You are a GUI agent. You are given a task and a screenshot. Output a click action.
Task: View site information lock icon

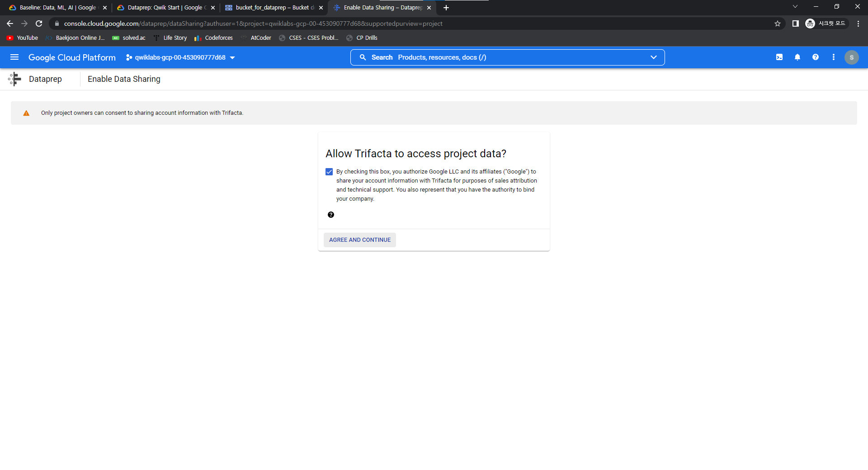click(x=57, y=23)
